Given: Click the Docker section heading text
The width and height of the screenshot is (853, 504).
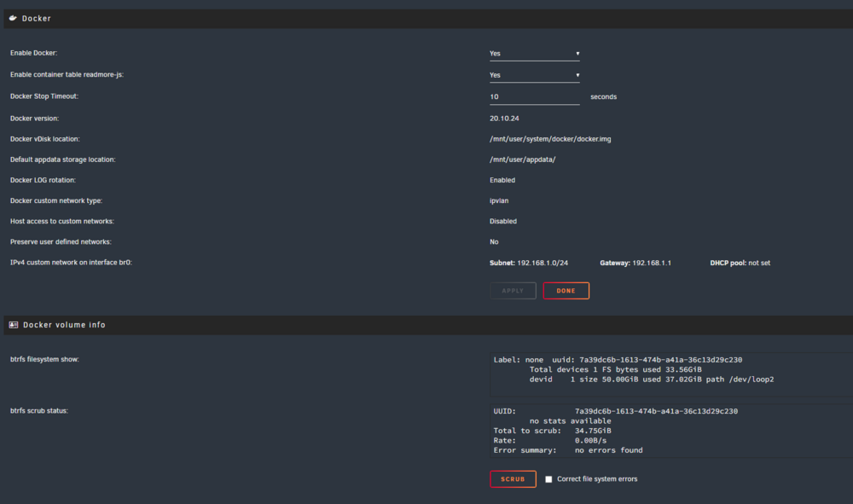Looking at the screenshot, I should tap(37, 18).
